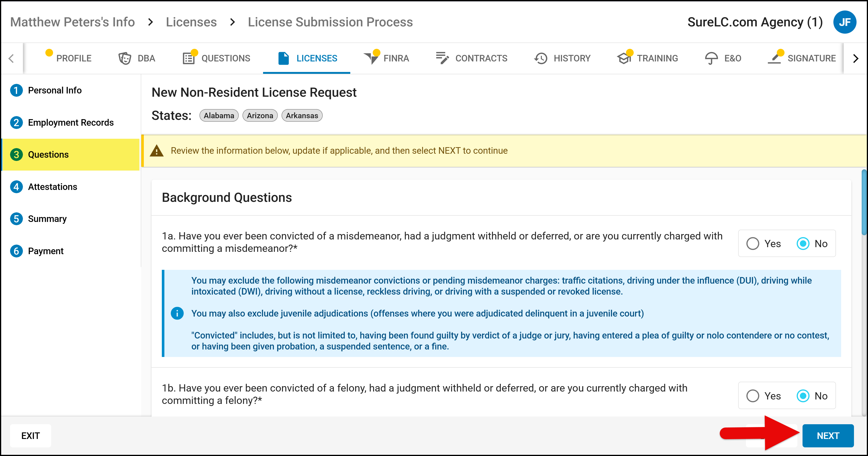
Task: Open the SIGNATURE tab
Action: click(802, 58)
